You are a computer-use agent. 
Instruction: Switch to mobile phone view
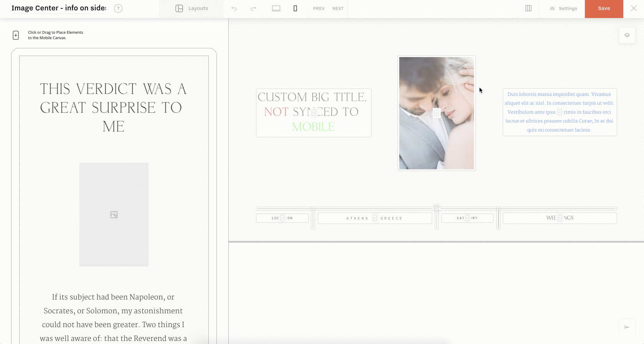[x=295, y=8]
